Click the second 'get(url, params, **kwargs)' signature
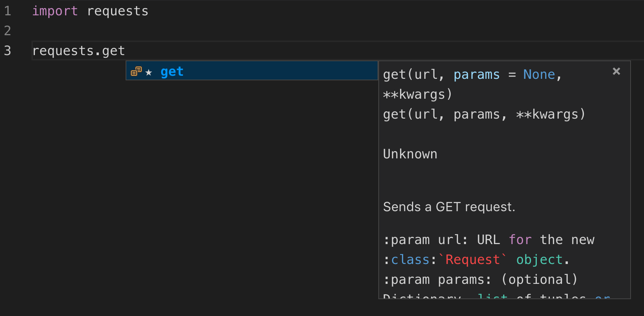644x316 pixels. [484, 114]
